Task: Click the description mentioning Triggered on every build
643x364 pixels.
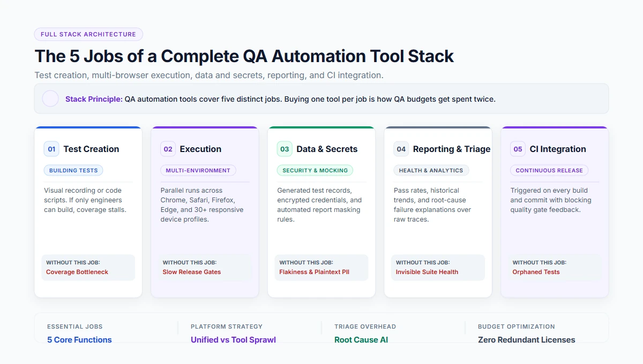Action: coord(551,200)
